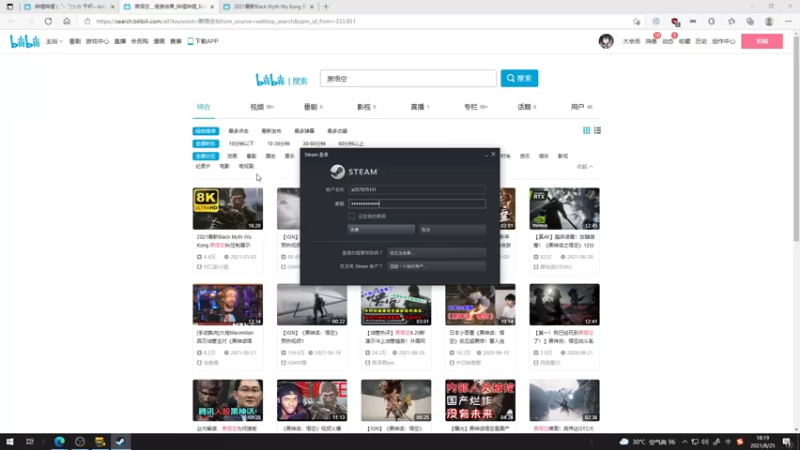
Task: Click the site info lock icon in the address bar
Action: 87,21
